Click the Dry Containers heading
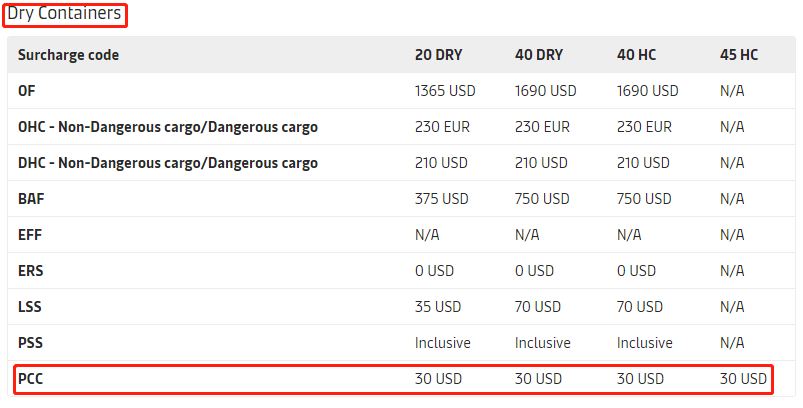The image size is (803, 408). pos(65,14)
